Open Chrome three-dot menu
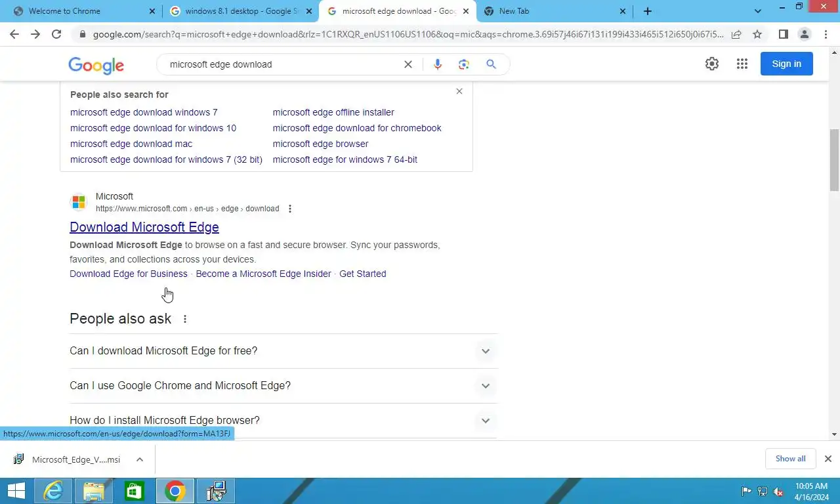The height and width of the screenshot is (504, 840). pos(826,34)
